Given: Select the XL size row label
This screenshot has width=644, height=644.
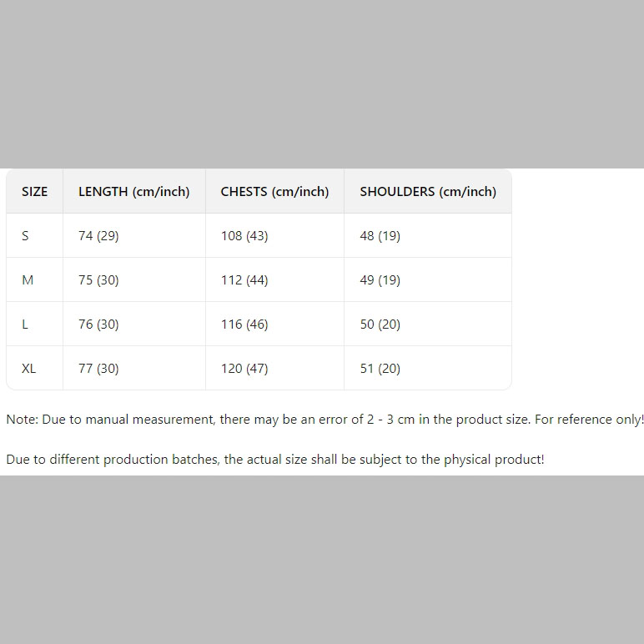Looking at the screenshot, I should [x=28, y=369].
